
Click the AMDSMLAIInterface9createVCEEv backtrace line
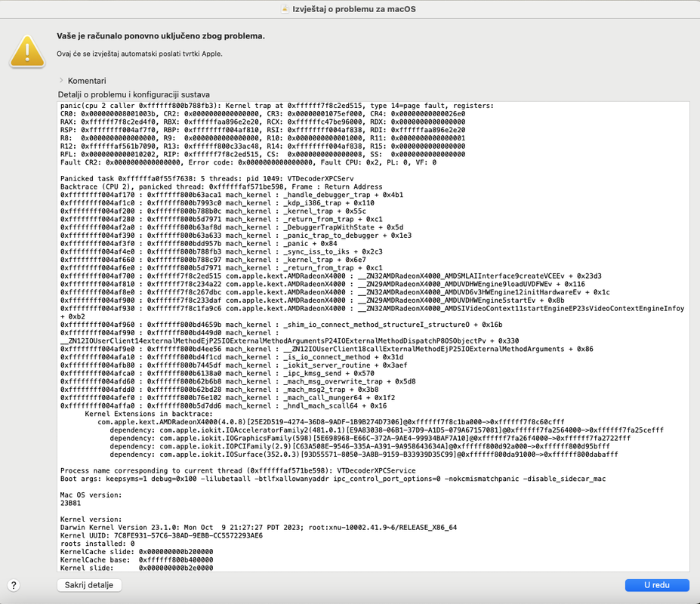coord(331,276)
